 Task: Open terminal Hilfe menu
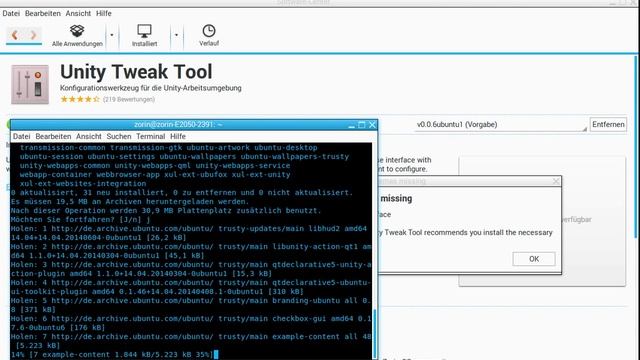(178, 136)
